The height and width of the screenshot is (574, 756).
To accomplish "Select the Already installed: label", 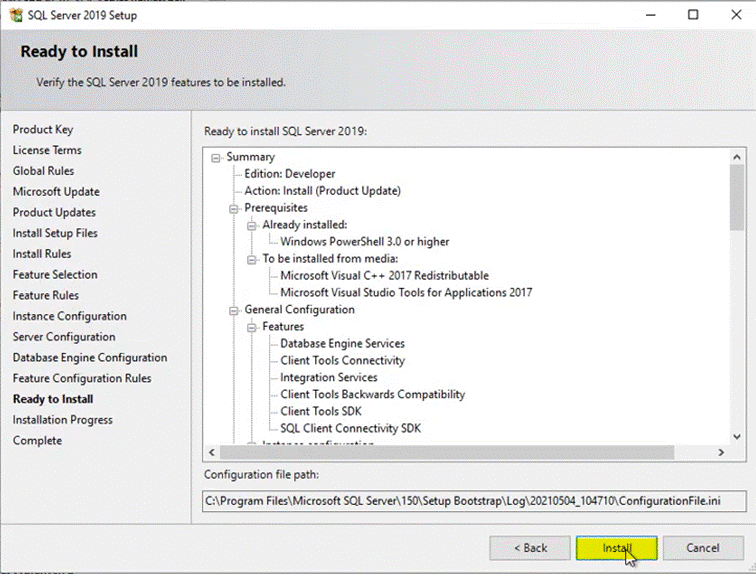I will 305,225.
